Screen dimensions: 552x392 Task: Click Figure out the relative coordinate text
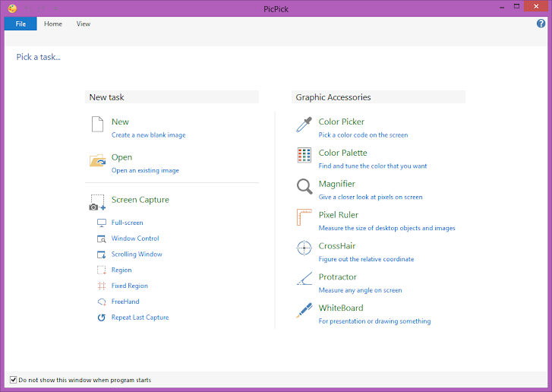[x=366, y=259]
